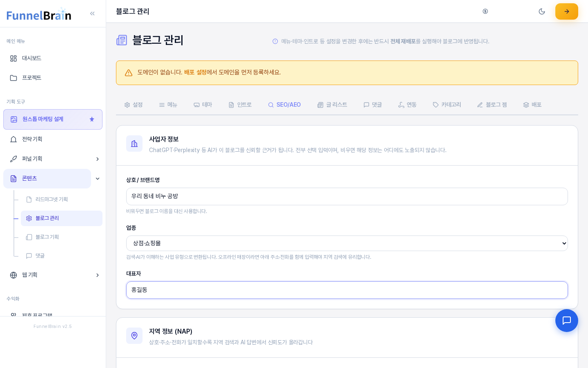Viewport: 588px width, 368px height.
Task: Switch to the 배포 tab
Action: coord(532,105)
